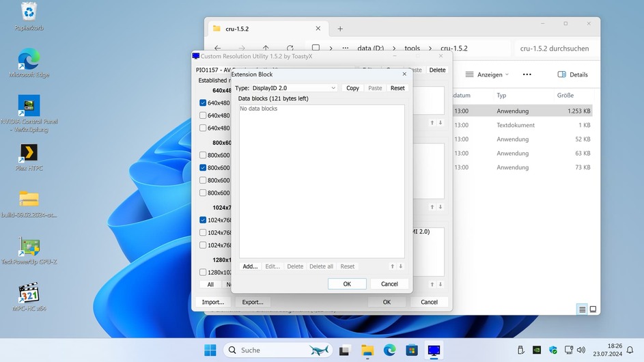Open Microsoft Store from the taskbar

click(412, 350)
